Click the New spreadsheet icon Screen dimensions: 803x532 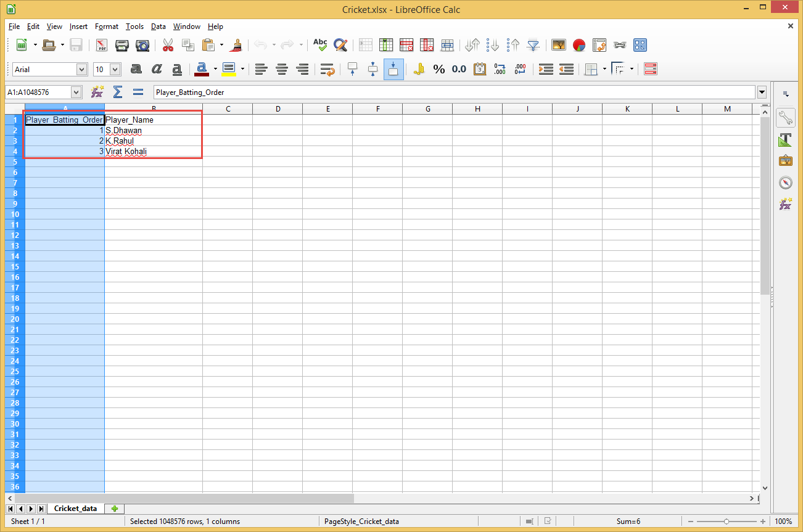point(22,45)
